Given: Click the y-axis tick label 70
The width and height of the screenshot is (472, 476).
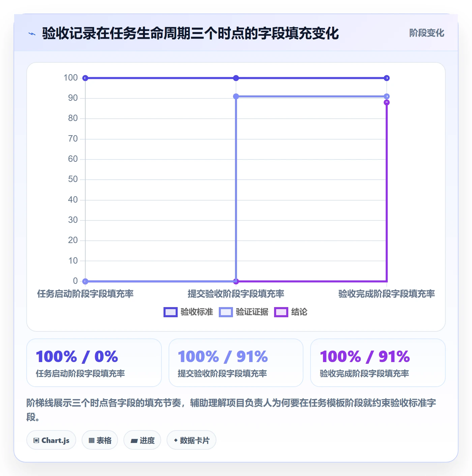Looking at the screenshot, I should (73, 139).
